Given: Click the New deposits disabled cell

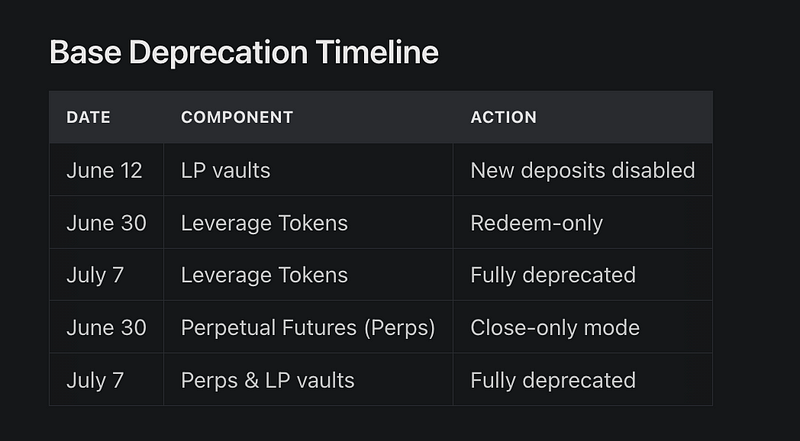Looking at the screenshot, I should coord(583,170).
